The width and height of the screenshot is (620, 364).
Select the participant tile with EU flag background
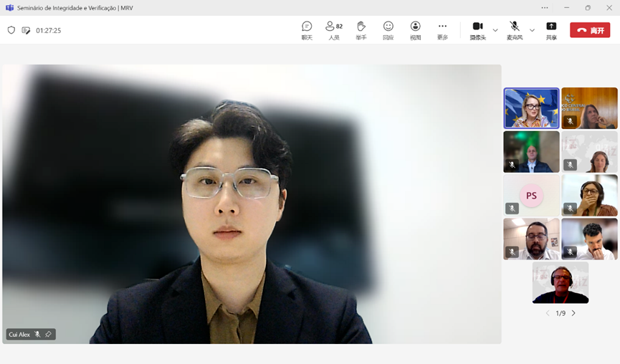pos(531,108)
